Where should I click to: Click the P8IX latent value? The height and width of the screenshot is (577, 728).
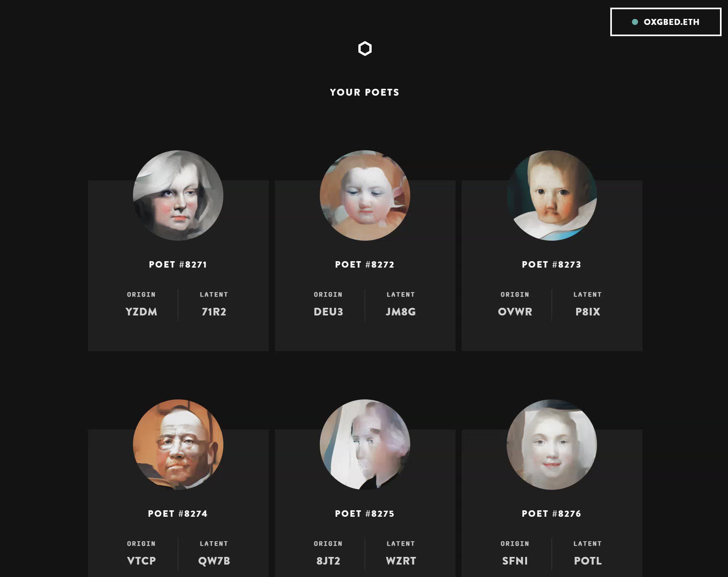pyautogui.click(x=588, y=312)
